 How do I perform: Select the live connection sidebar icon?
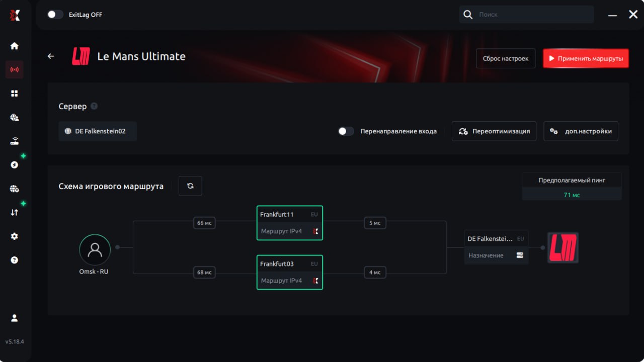(x=15, y=69)
